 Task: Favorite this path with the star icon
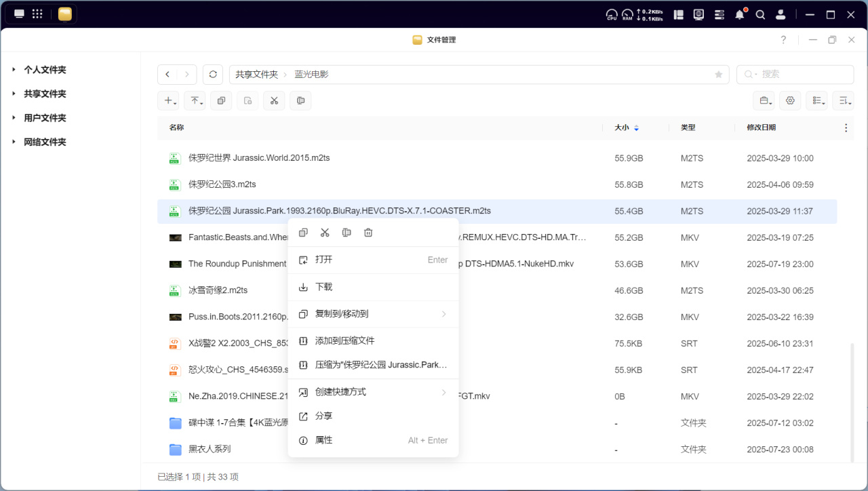719,75
